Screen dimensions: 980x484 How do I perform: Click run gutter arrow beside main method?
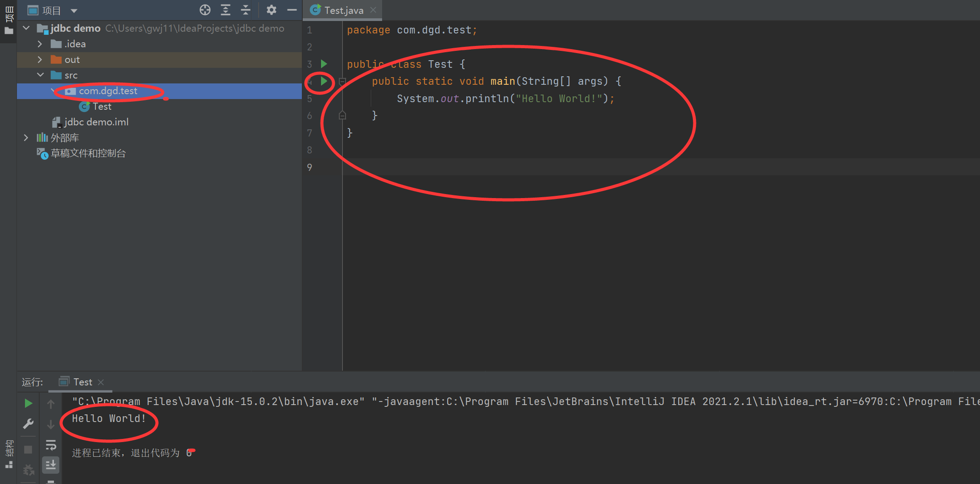tap(324, 81)
